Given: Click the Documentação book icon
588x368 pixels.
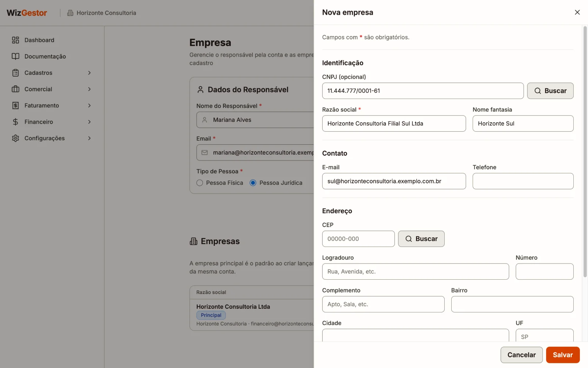Looking at the screenshot, I should click(x=15, y=56).
